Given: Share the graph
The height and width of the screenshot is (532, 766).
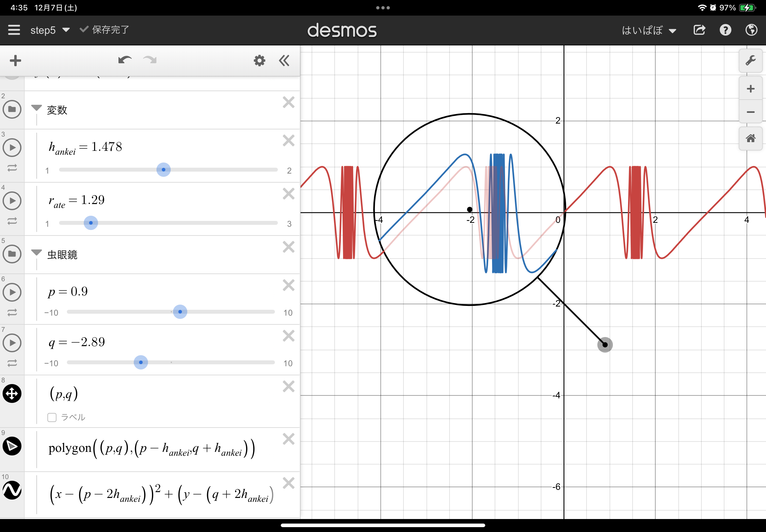Looking at the screenshot, I should [699, 30].
